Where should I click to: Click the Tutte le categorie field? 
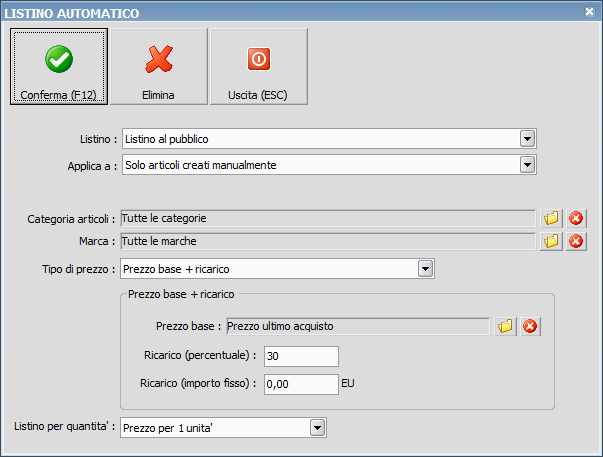tap(328, 218)
